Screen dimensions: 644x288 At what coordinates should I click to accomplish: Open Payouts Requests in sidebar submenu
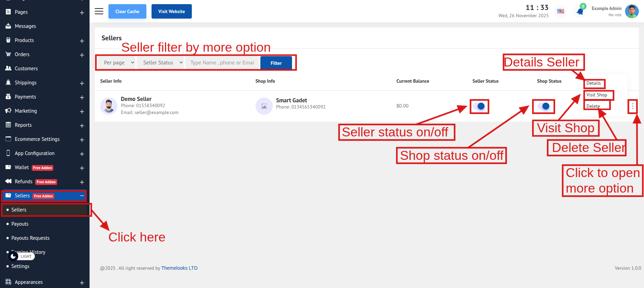click(30, 238)
